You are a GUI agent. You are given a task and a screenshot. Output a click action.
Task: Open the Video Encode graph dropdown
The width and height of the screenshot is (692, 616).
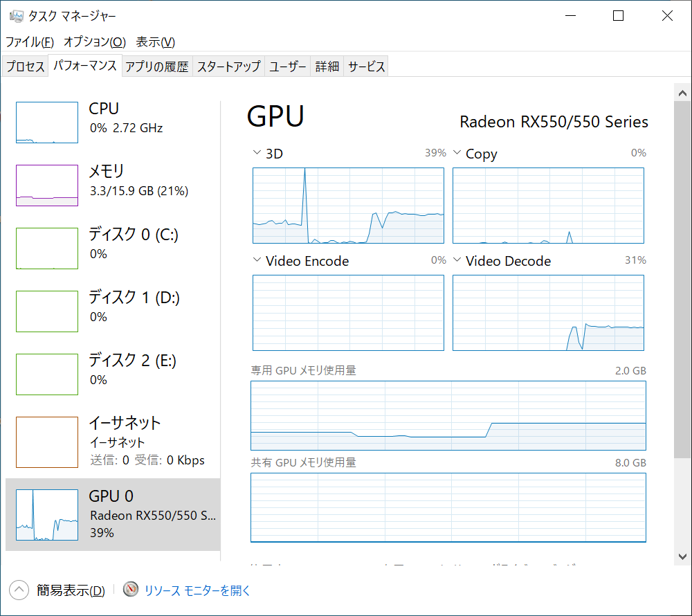click(x=257, y=261)
